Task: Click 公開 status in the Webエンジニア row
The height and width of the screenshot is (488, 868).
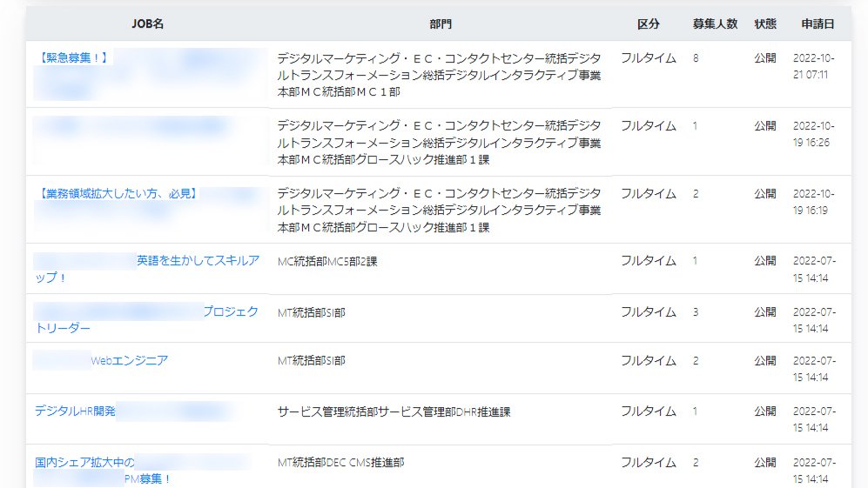Action: pos(765,361)
